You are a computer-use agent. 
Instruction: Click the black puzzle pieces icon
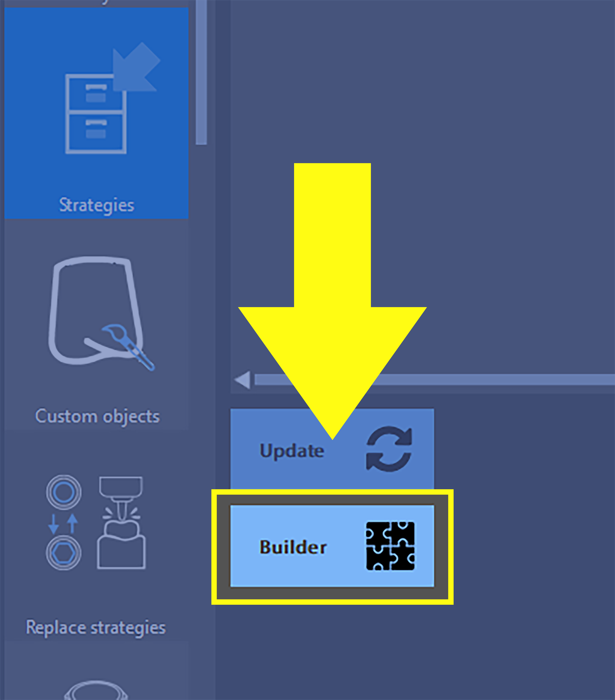pyautogui.click(x=390, y=546)
